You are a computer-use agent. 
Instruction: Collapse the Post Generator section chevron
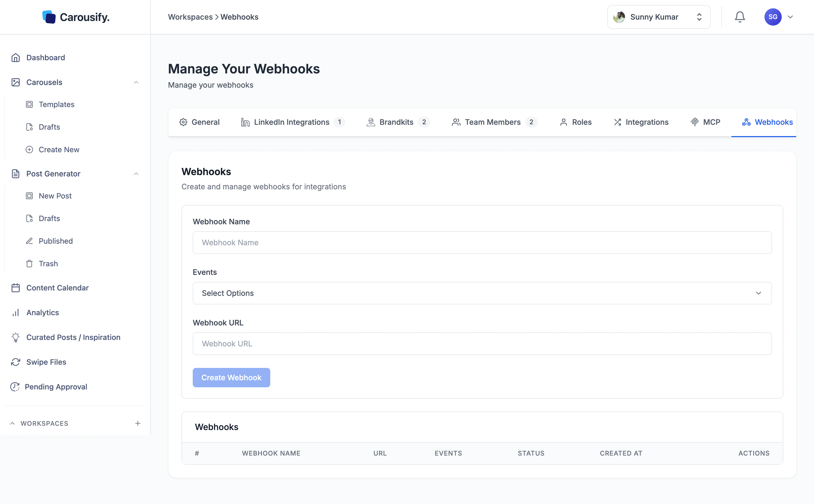click(136, 174)
